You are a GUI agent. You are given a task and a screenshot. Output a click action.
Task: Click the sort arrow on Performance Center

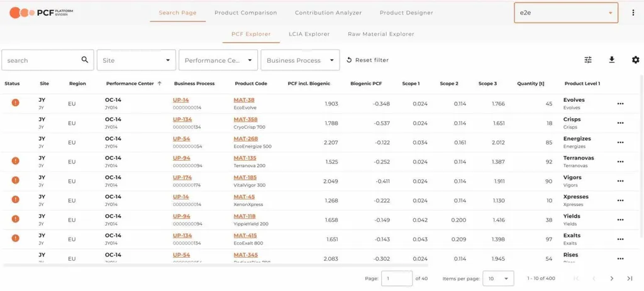[x=159, y=84]
